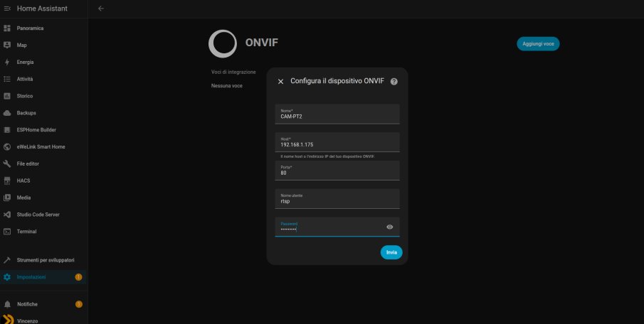This screenshot has height=324, width=644.
Task: Open the Studio Code Server icon
Action: tap(7, 215)
